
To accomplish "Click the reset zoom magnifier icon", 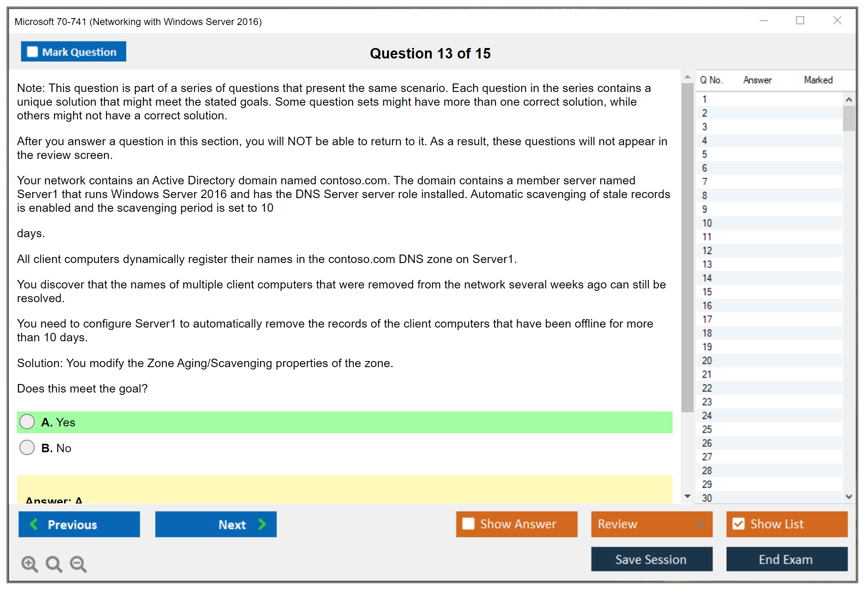I will [x=54, y=564].
